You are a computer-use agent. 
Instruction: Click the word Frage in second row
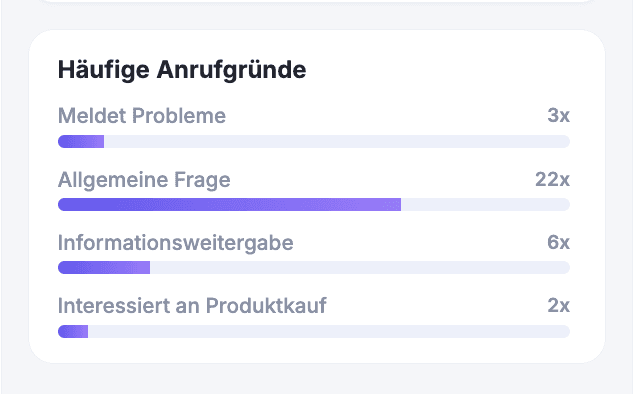[x=202, y=180]
